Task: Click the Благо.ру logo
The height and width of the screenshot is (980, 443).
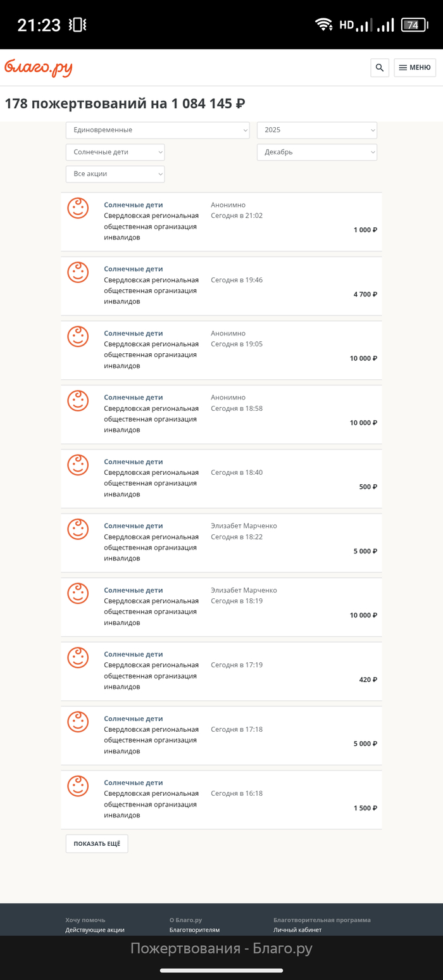Action: coord(39,68)
